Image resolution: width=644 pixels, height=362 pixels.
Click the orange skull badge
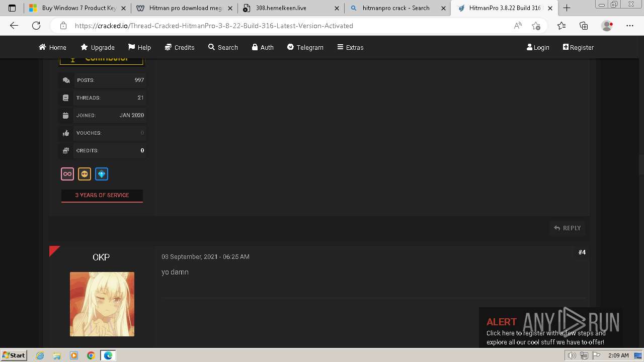[85, 174]
